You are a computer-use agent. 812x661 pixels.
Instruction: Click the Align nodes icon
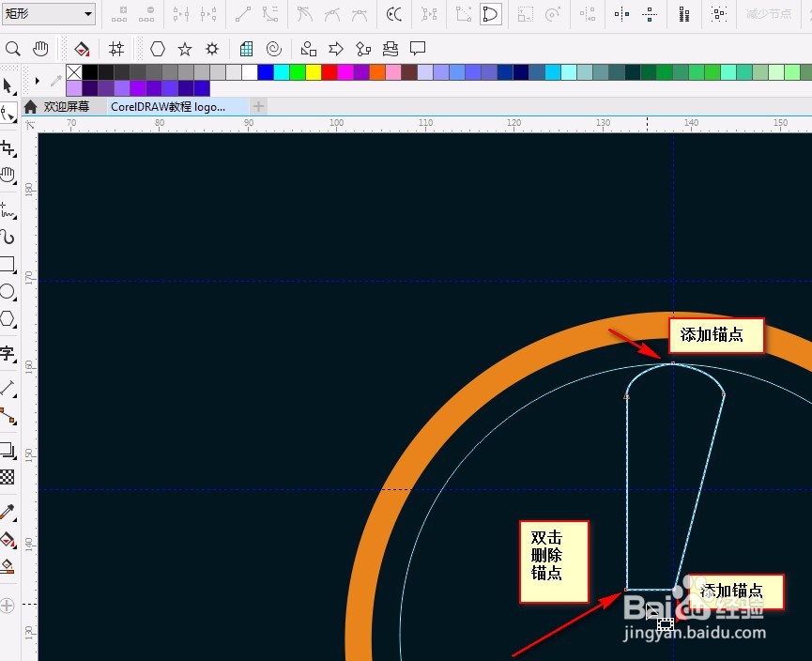588,14
